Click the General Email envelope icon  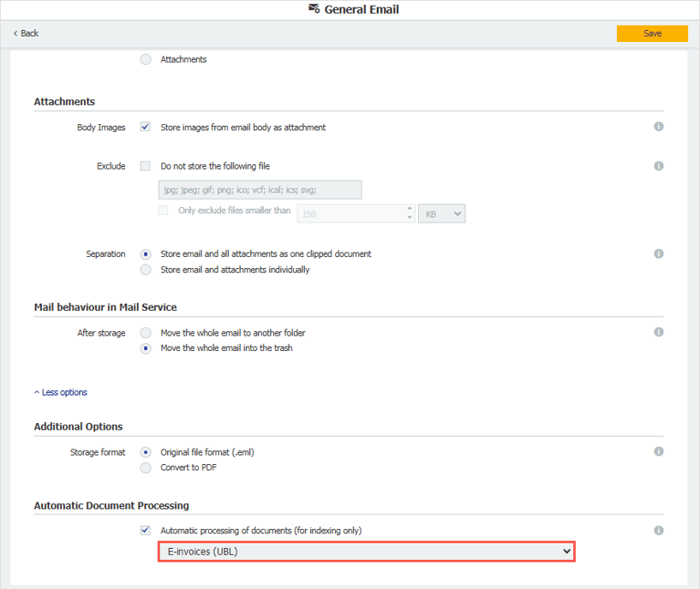(314, 9)
